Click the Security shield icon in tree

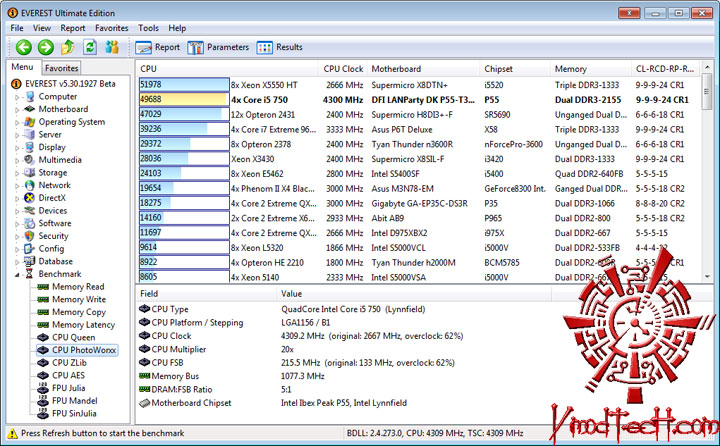pyautogui.click(x=29, y=236)
